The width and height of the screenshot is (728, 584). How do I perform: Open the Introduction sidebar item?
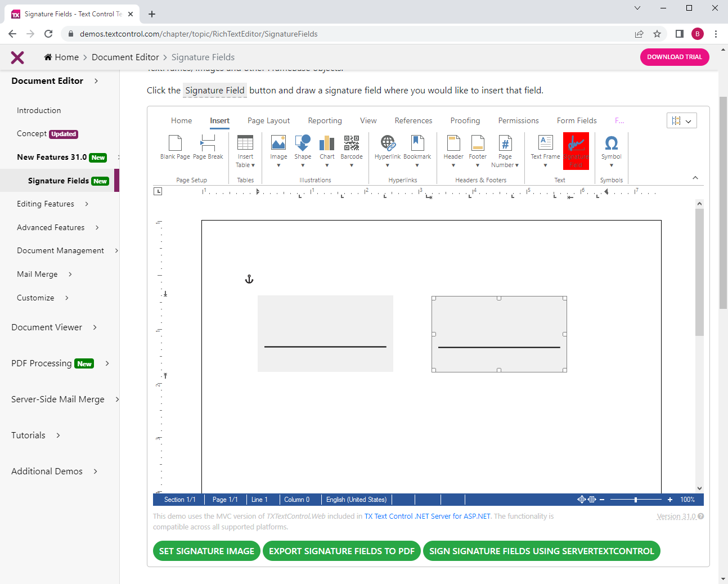[39, 110]
